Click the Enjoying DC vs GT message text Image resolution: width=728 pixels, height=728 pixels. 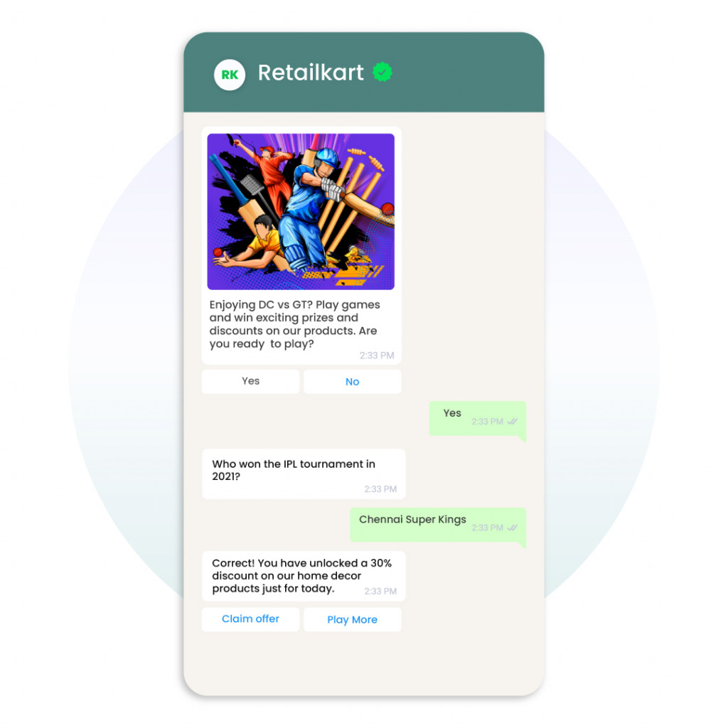point(294,324)
